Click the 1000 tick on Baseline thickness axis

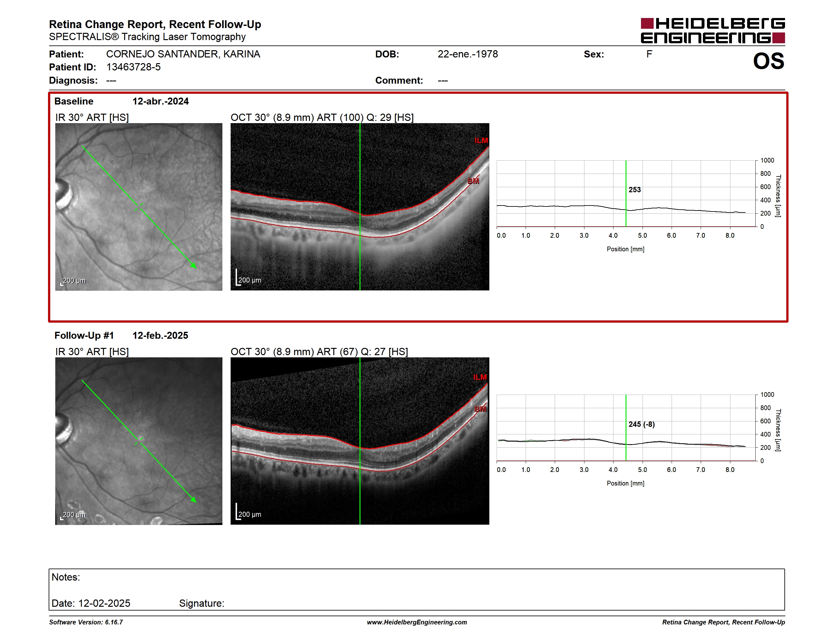point(767,160)
